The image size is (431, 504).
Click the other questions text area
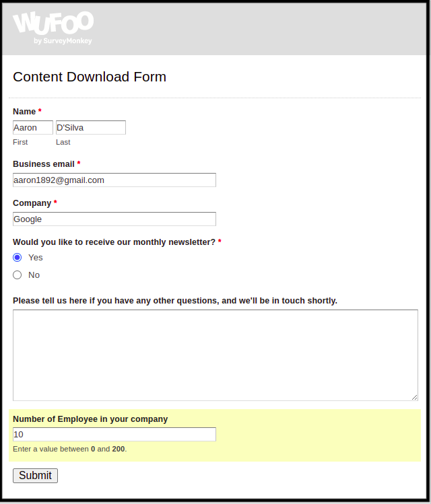coord(215,355)
